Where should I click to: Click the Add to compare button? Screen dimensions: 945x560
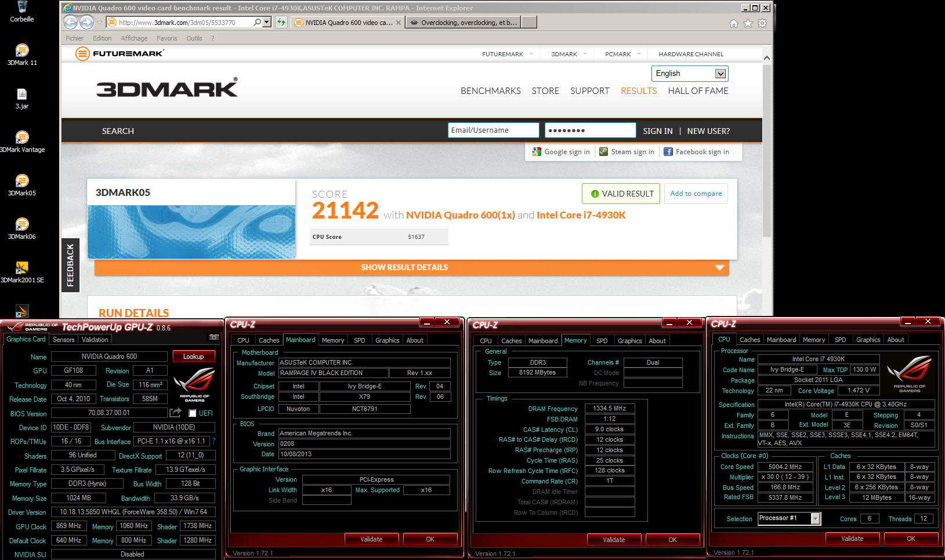(x=696, y=194)
